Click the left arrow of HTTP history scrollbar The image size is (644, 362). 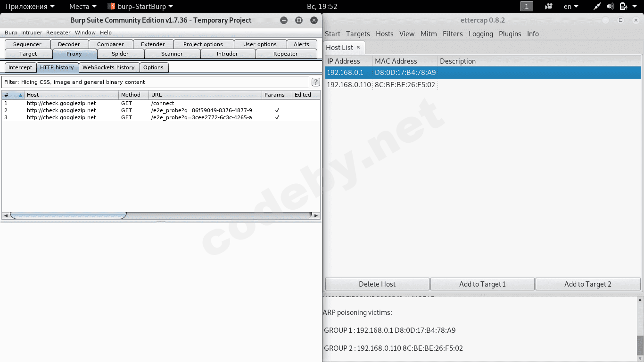(x=6, y=215)
